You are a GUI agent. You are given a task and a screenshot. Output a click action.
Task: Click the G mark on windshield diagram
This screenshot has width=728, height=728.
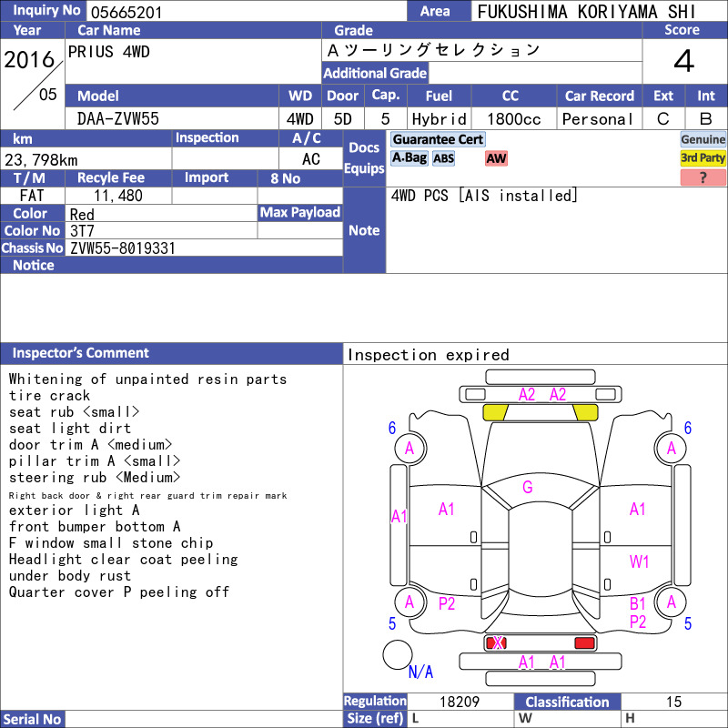[528, 487]
